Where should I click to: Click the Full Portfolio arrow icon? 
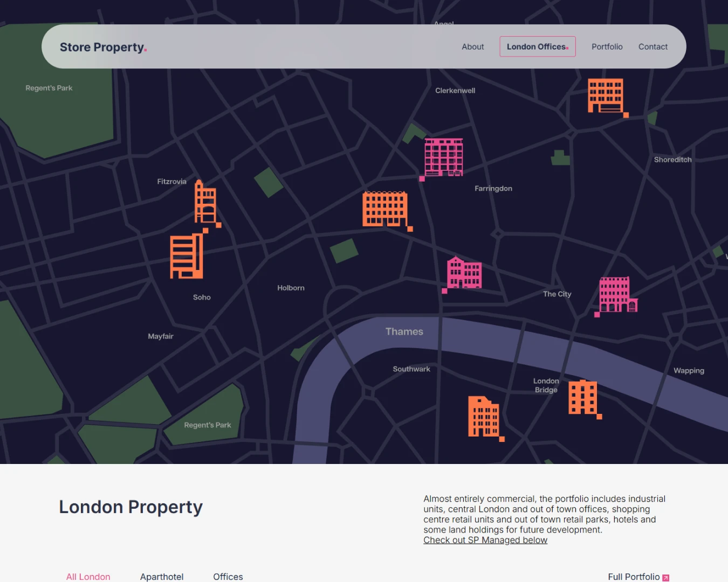(x=666, y=578)
